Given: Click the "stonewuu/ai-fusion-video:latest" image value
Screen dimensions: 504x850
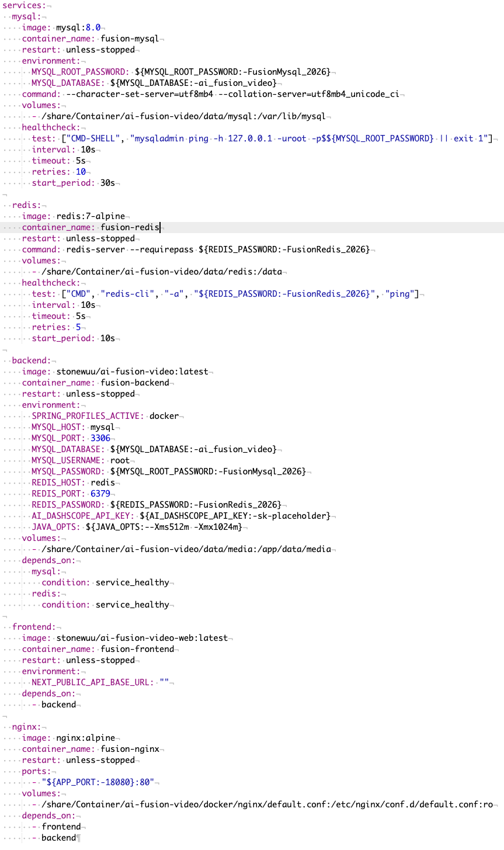Looking at the screenshot, I should pos(132,372).
